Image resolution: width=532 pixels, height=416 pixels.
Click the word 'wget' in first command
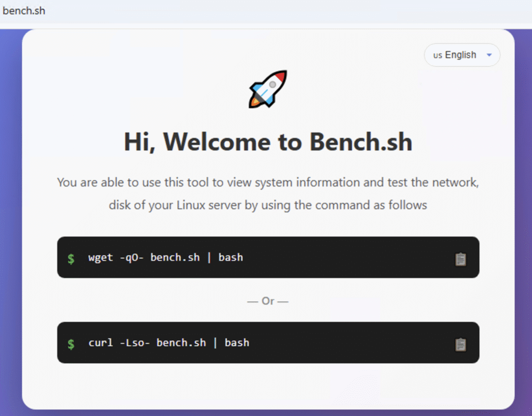(x=101, y=257)
